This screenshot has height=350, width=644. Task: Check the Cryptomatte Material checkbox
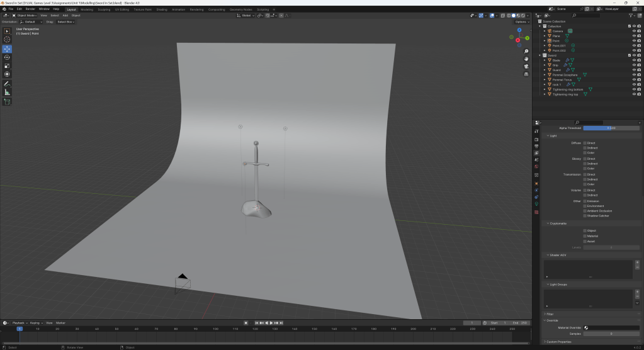pos(585,236)
